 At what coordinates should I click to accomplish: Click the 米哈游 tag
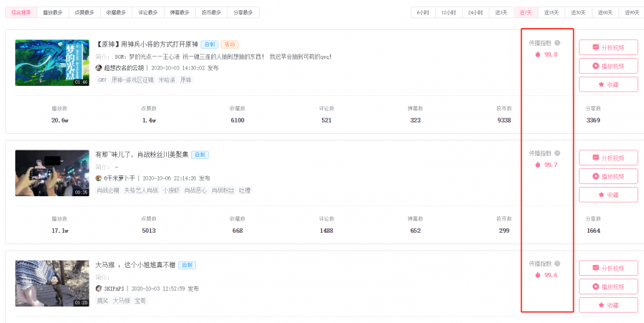(166, 80)
